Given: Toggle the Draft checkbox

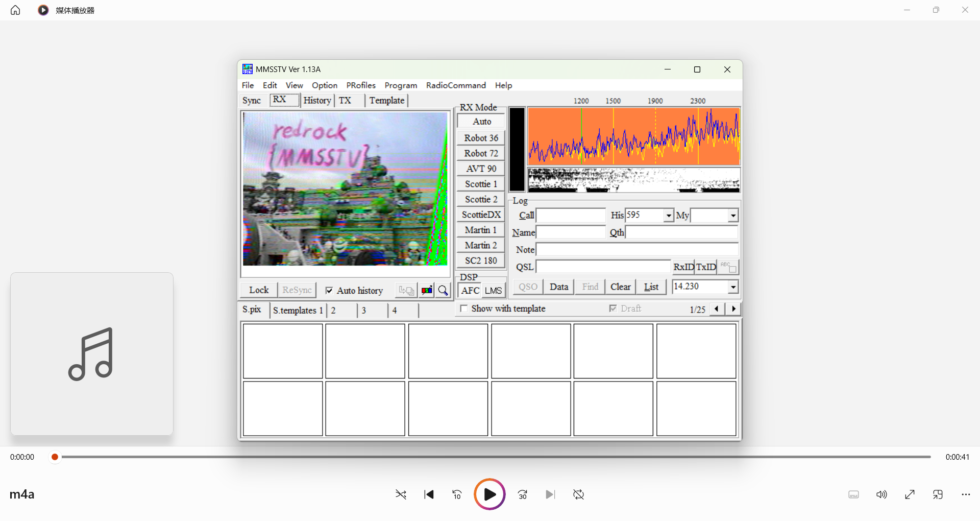Looking at the screenshot, I should pos(613,309).
